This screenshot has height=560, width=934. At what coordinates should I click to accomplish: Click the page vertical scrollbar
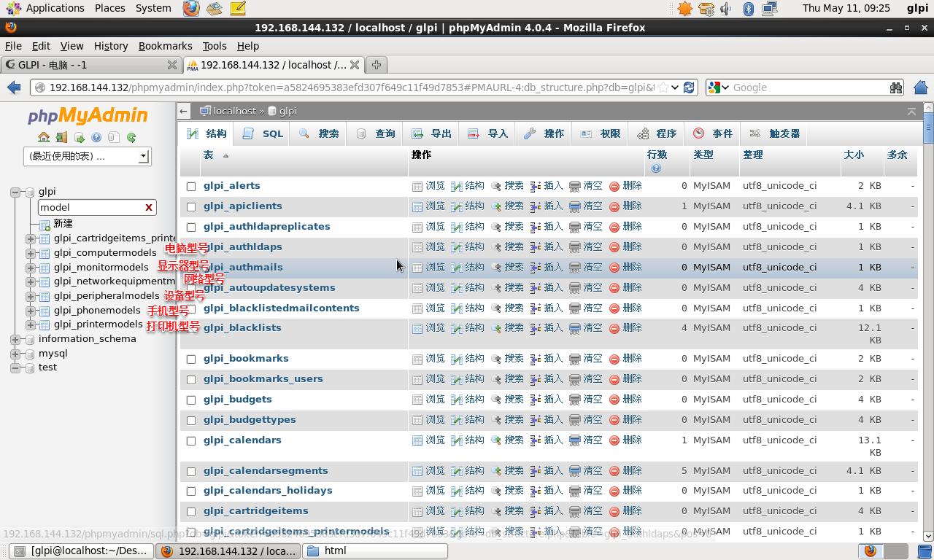928,321
